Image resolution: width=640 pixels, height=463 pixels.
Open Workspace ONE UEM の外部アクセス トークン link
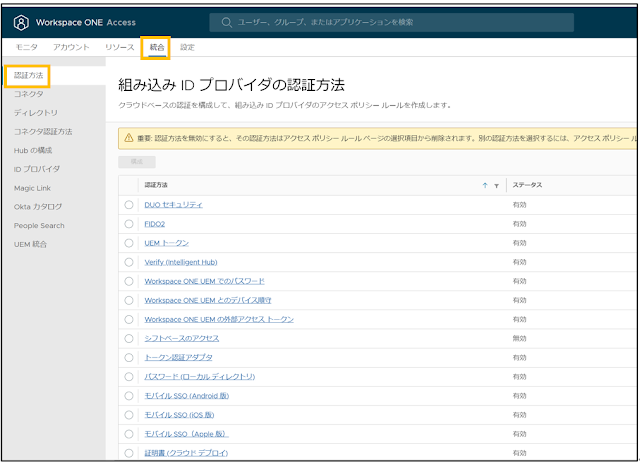[x=219, y=319]
